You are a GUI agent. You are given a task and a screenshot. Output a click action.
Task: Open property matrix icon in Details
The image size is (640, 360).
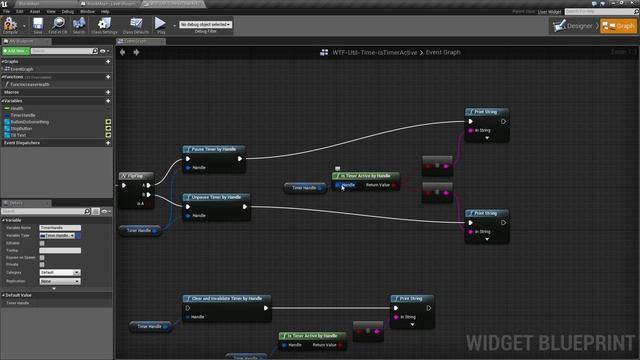pyautogui.click(x=96, y=211)
